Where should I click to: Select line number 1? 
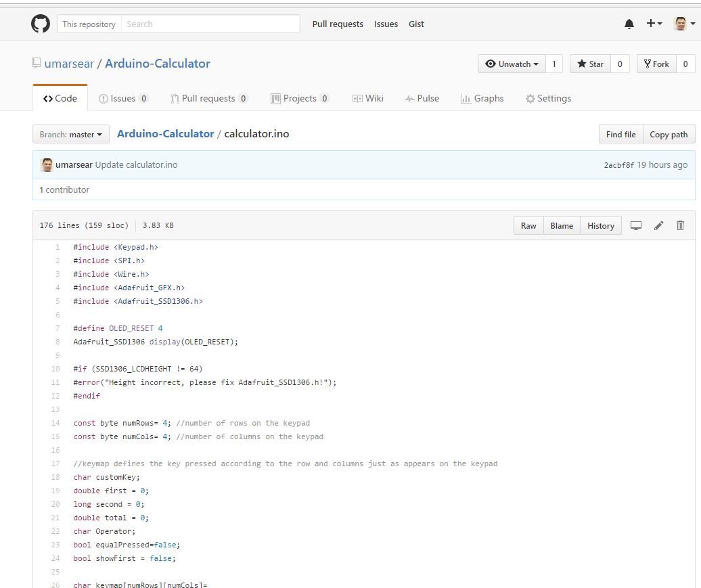click(58, 247)
